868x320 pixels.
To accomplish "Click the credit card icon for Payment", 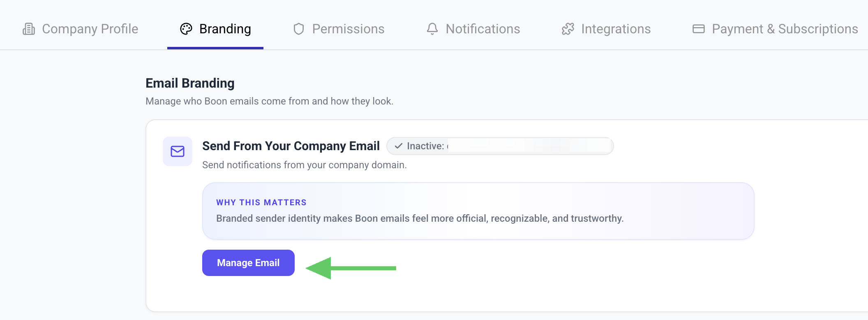I will click(x=699, y=29).
